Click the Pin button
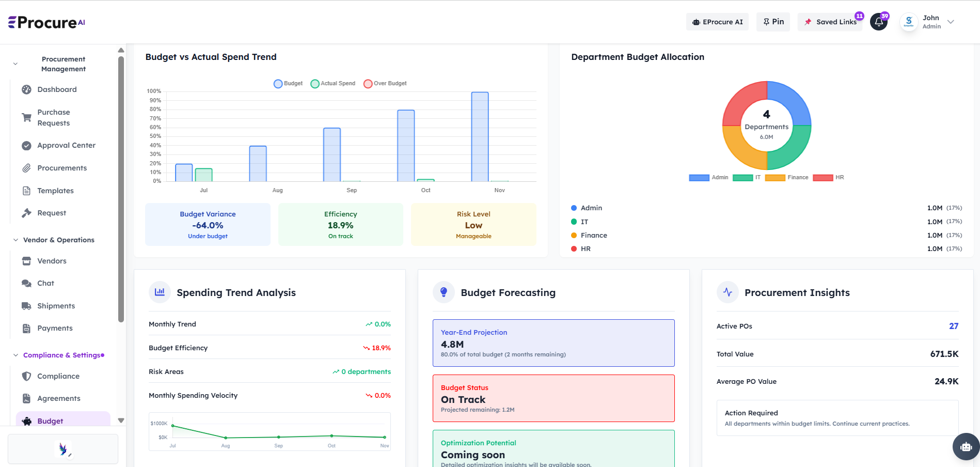 pyautogui.click(x=773, y=22)
